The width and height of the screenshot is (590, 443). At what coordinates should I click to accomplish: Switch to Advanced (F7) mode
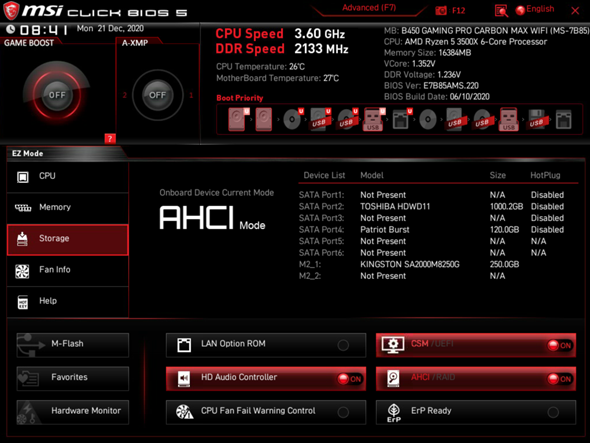(369, 8)
